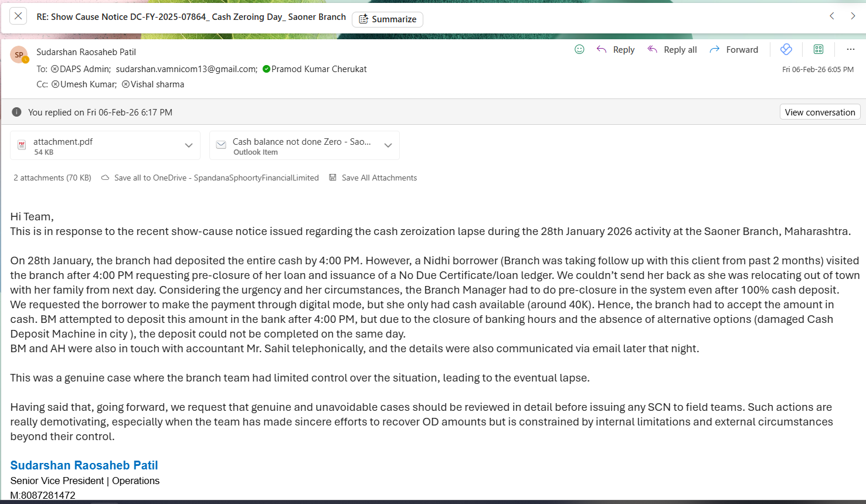
Task: Select recipient Pramod Kumar Cherukat
Action: pos(318,69)
